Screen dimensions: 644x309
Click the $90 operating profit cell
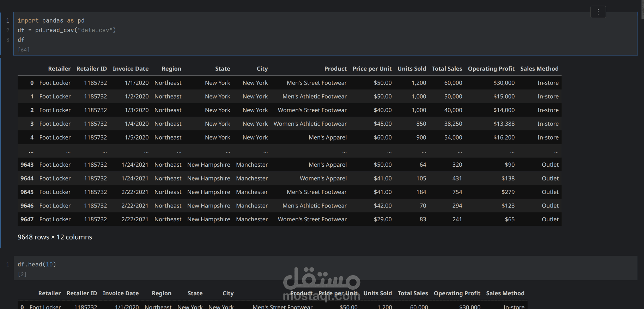510,165
